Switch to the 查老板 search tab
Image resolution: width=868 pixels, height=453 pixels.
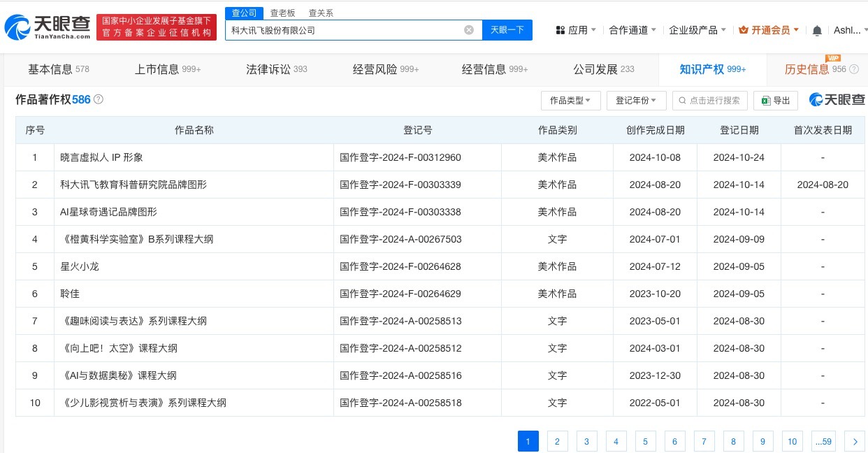pos(282,13)
